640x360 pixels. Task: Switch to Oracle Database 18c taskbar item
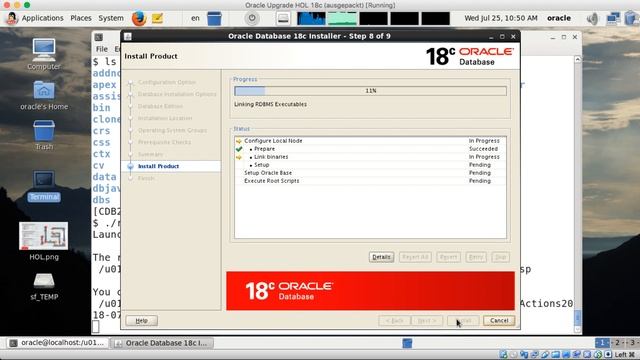coord(162,343)
